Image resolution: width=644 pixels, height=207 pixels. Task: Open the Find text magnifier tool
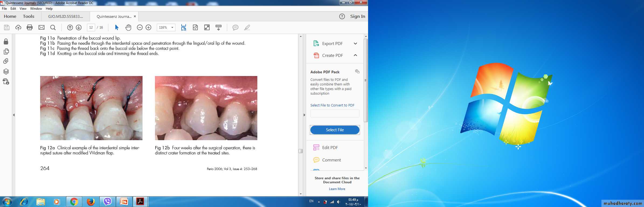coord(53,27)
